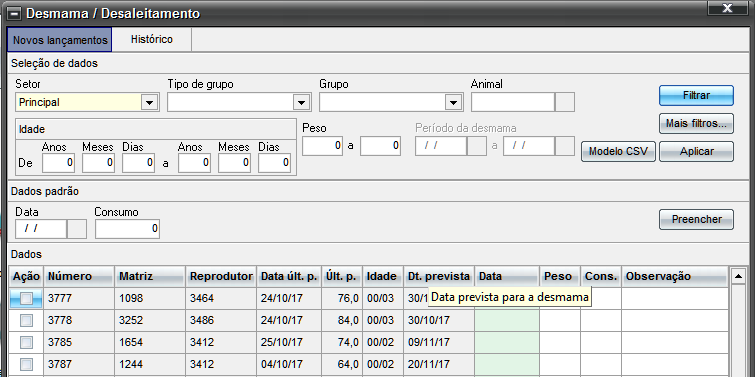The image size is (755, 377).
Task: Collapse window using title bar minus icon
Action: point(13,13)
